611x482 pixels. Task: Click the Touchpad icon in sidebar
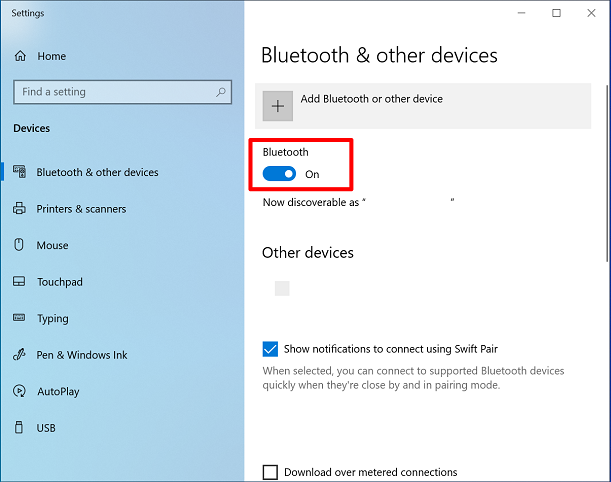[x=19, y=281]
